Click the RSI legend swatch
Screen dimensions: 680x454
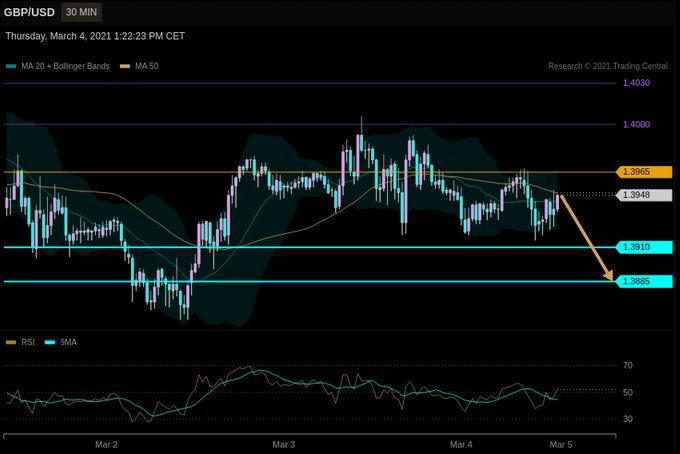[x=11, y=343]
